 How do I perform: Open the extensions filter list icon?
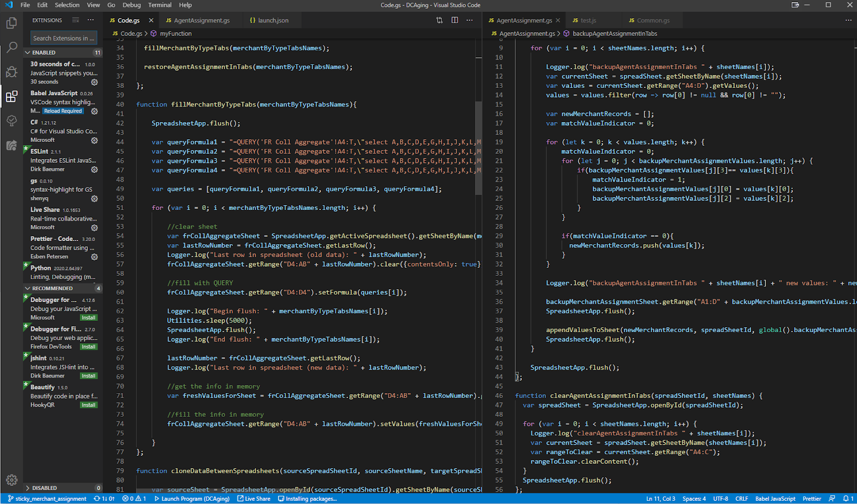click(x=76, y=20)
